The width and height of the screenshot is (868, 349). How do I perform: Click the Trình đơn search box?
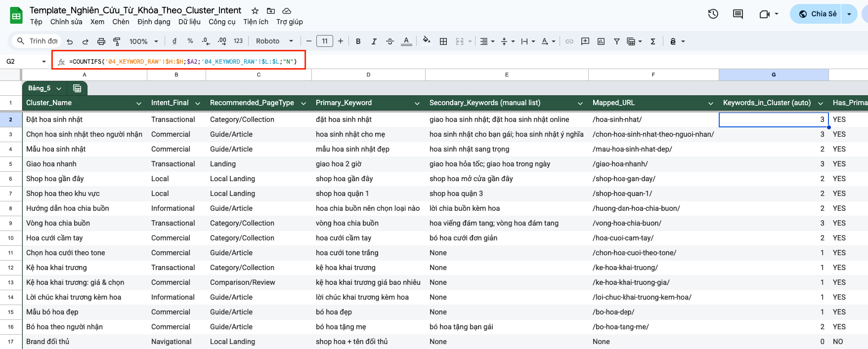pos(37,41)
